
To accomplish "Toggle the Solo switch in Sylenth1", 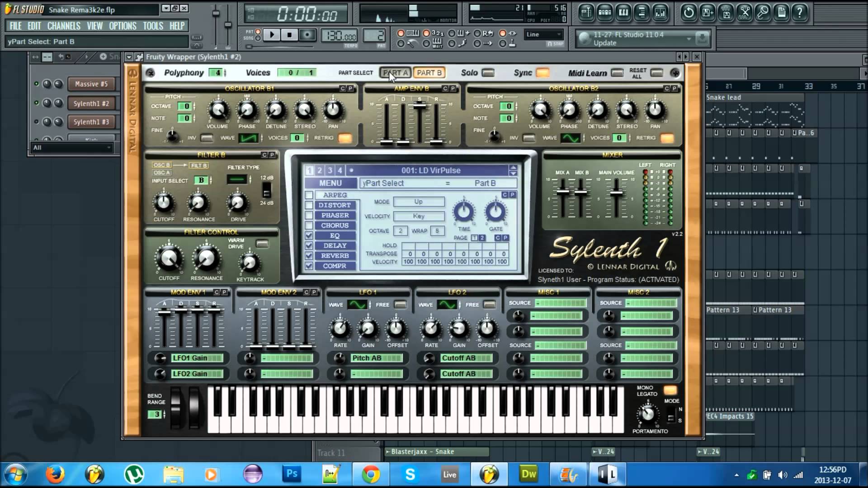I will tap(488, 73).
